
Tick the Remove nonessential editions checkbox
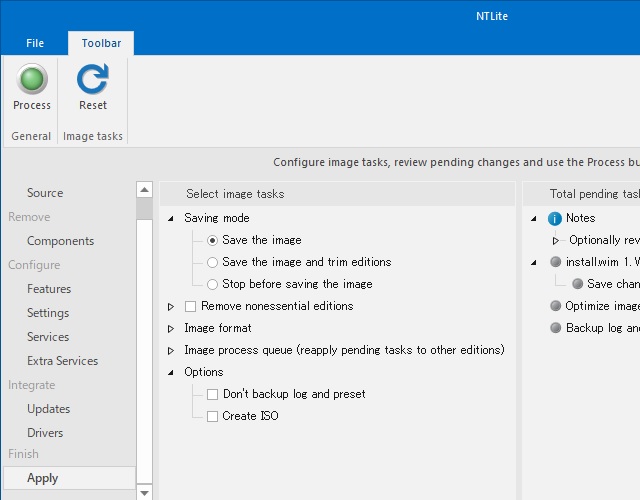(x=190, y=306)
